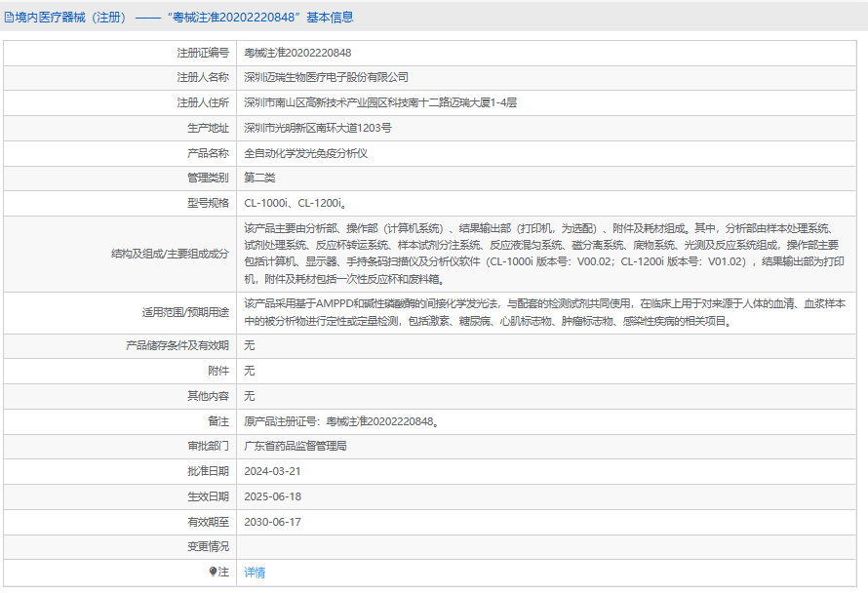Open the 详情 link in the 注 row
This screenshot has height=594, width=868.
255,573
